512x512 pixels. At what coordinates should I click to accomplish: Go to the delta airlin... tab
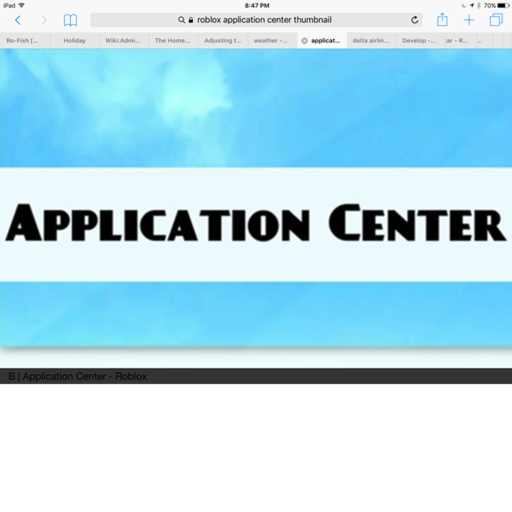[x=371, y=41]
